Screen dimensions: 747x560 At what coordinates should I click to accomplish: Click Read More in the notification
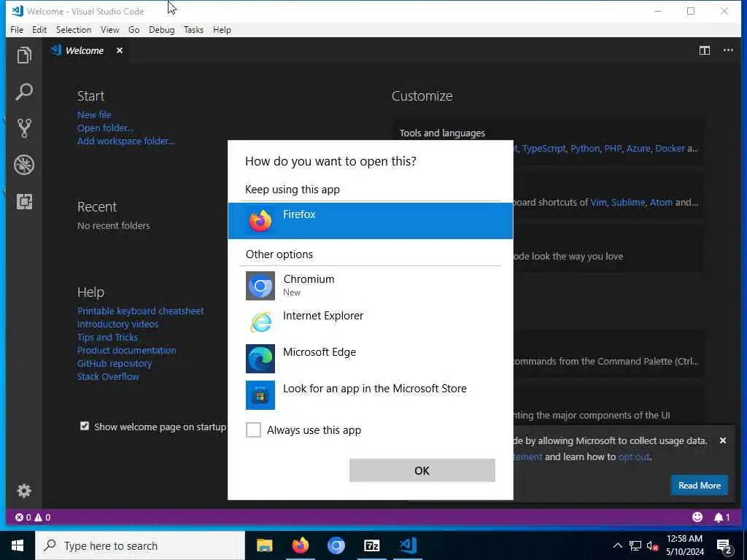pyautogui.click(x=700, y=485)
